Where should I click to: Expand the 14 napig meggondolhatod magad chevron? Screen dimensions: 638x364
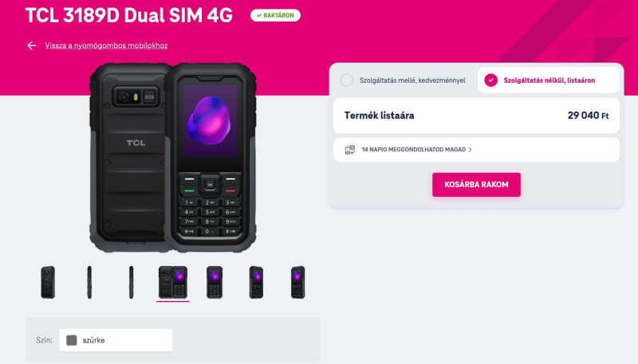tap(470, 150)
